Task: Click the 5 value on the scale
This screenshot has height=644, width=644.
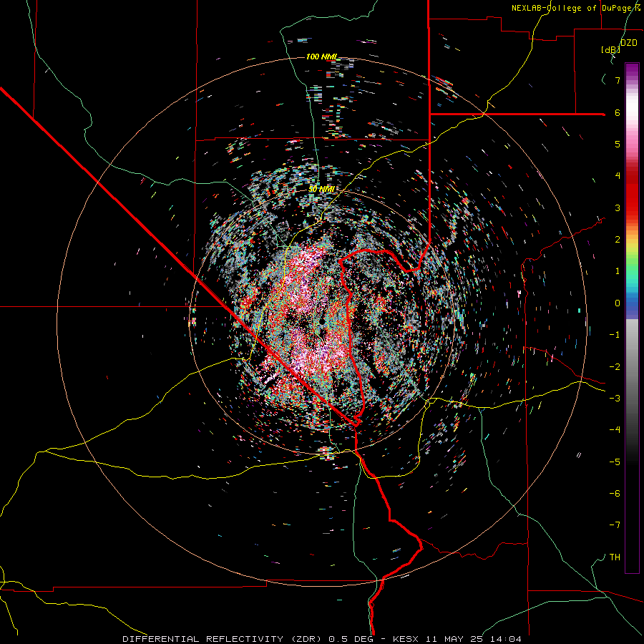Action: tap(618, 144)
